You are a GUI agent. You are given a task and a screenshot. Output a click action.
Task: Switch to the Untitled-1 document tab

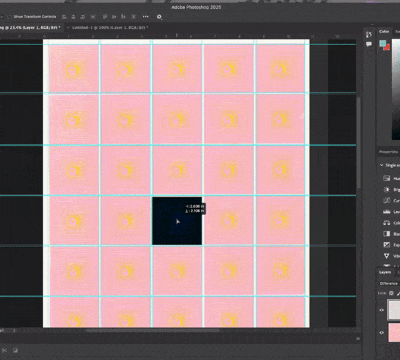pos(110,27)
